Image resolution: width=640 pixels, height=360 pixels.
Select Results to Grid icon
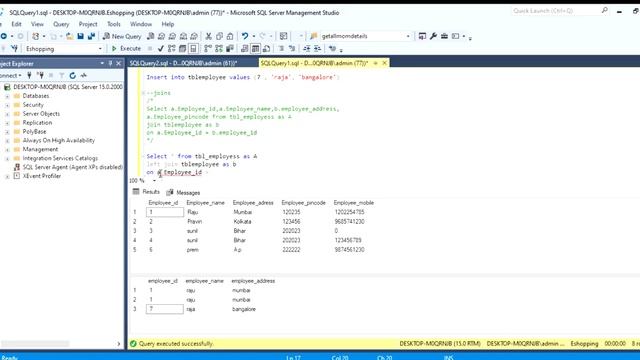pos(256,49)
